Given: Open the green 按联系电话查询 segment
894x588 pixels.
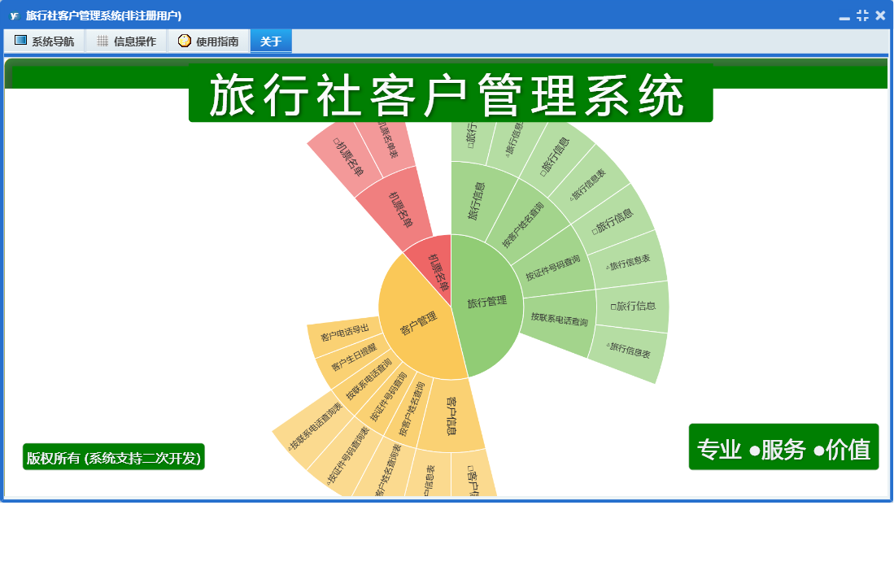Looking at the screenshot, I should (559, 320).
